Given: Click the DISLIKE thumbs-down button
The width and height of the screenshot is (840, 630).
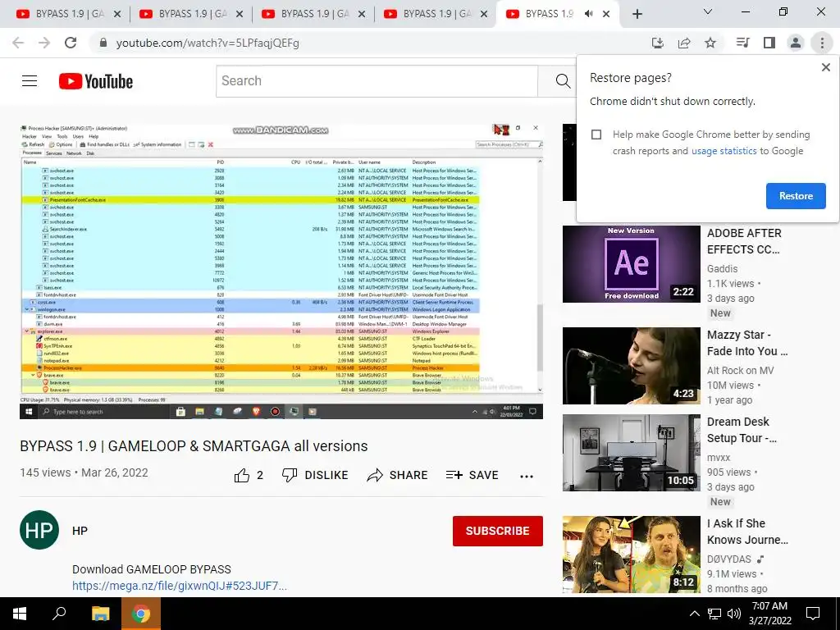Looking at the screenshot, I should (x=315, y=475).
